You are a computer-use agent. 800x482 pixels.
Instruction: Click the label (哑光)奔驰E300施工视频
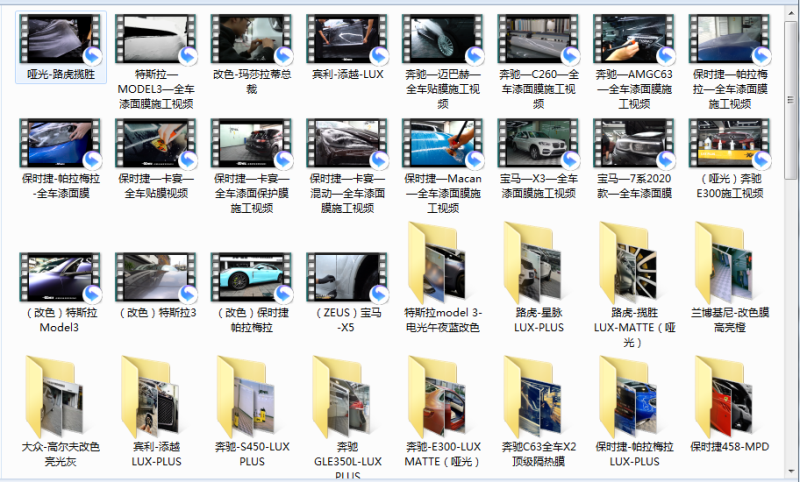click(730, 186)
